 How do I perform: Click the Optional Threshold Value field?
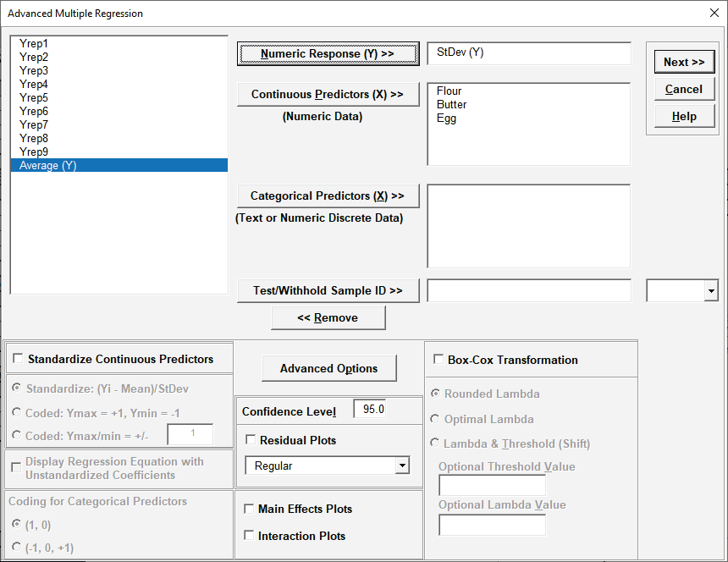tap(492, 486)
